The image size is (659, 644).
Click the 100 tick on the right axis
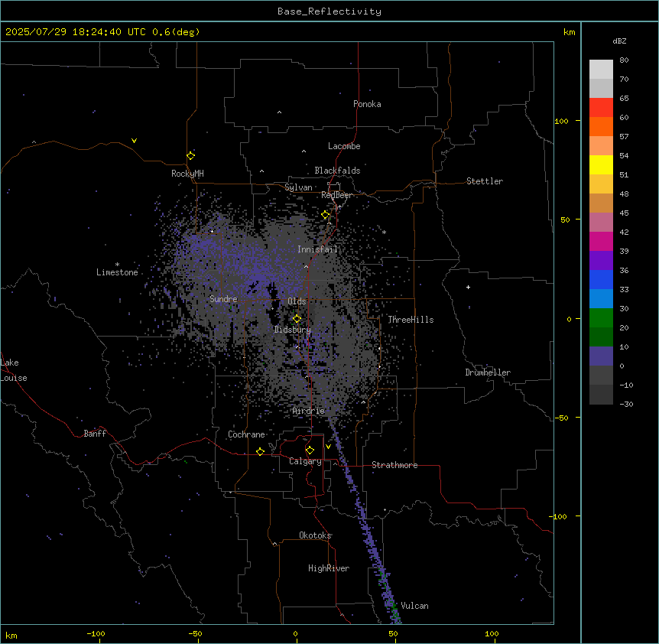tap(561, 121)
